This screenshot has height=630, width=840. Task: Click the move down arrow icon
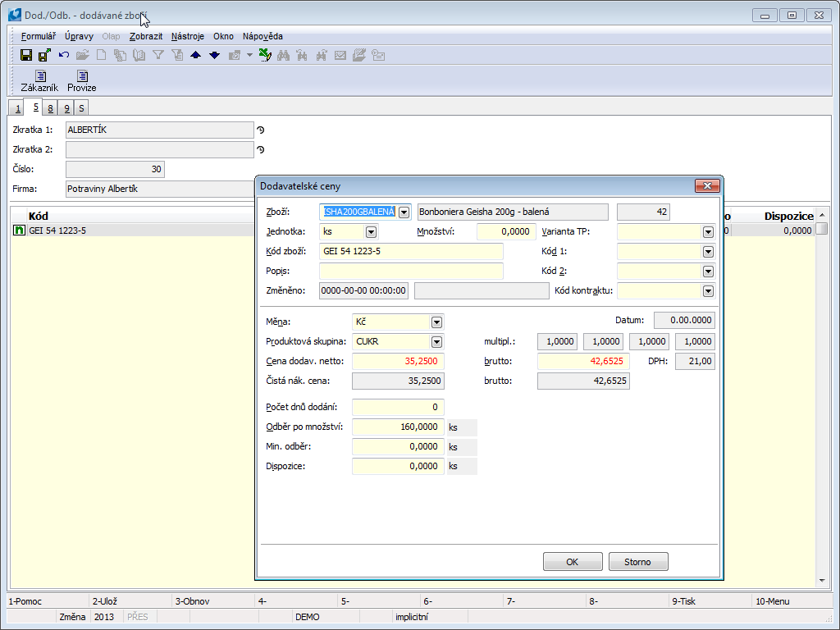pyautogui.click(x=214, y=55)
